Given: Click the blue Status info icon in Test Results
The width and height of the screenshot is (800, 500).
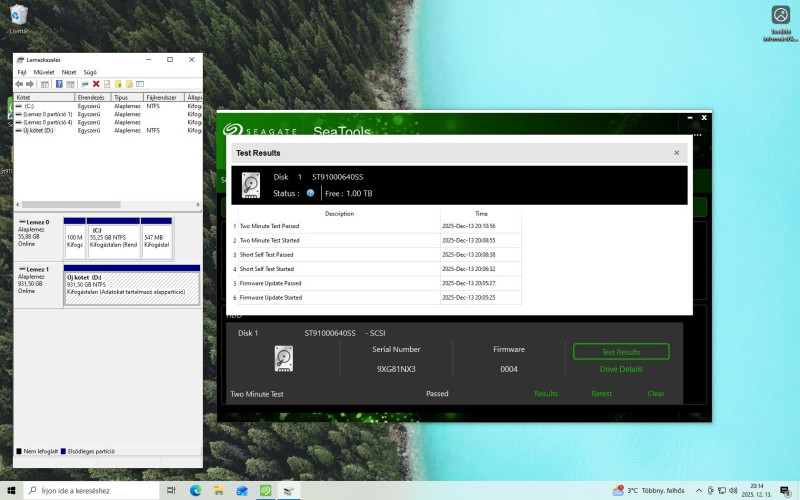Looking at the screenshot, I should (x=310, y=193).
